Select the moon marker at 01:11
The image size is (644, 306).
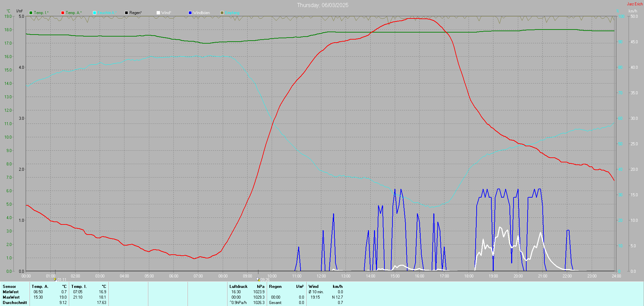(55, 279)
